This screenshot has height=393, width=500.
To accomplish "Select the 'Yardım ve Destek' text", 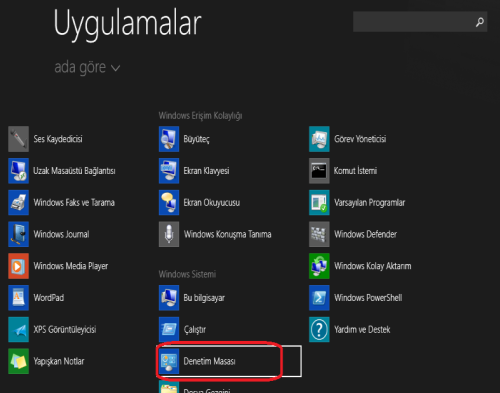I will tap(362, 330).
